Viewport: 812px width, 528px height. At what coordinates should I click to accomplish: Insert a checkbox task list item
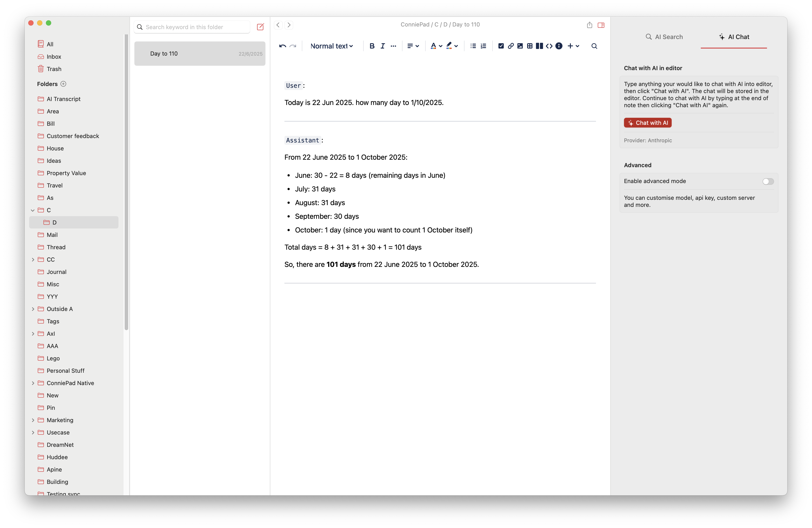501,46
